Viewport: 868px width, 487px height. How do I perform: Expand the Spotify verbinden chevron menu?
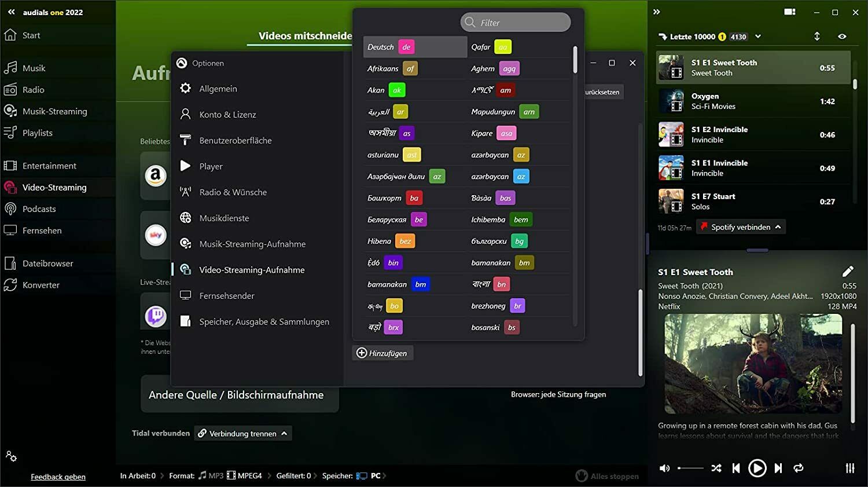tap(778, 227)
